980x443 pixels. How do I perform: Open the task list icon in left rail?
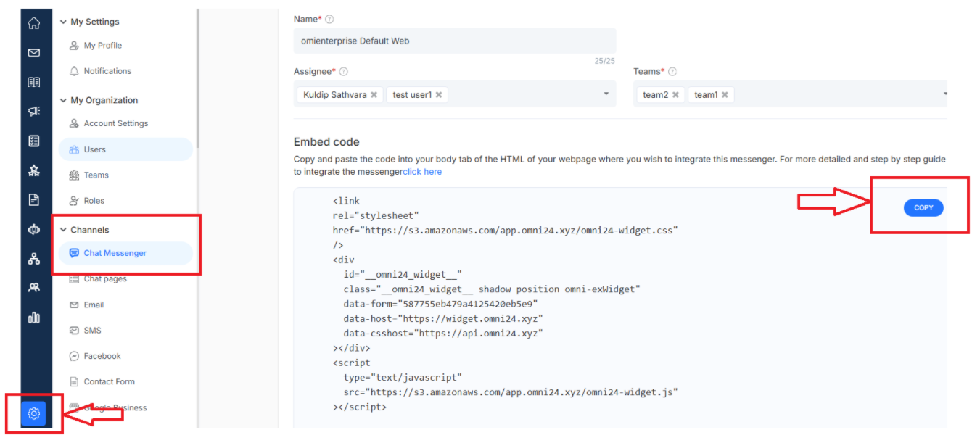pyautogui.click(x=33, y=141)
